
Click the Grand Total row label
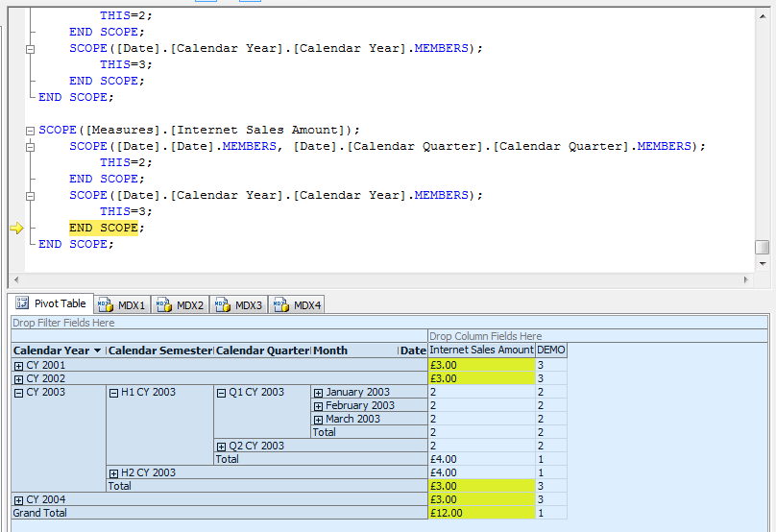39,513
